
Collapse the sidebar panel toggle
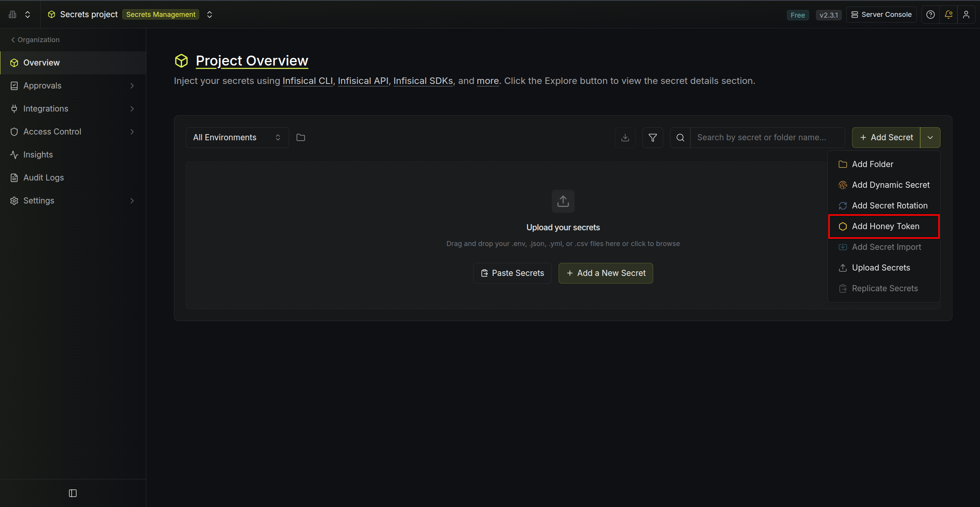[73, 493]
